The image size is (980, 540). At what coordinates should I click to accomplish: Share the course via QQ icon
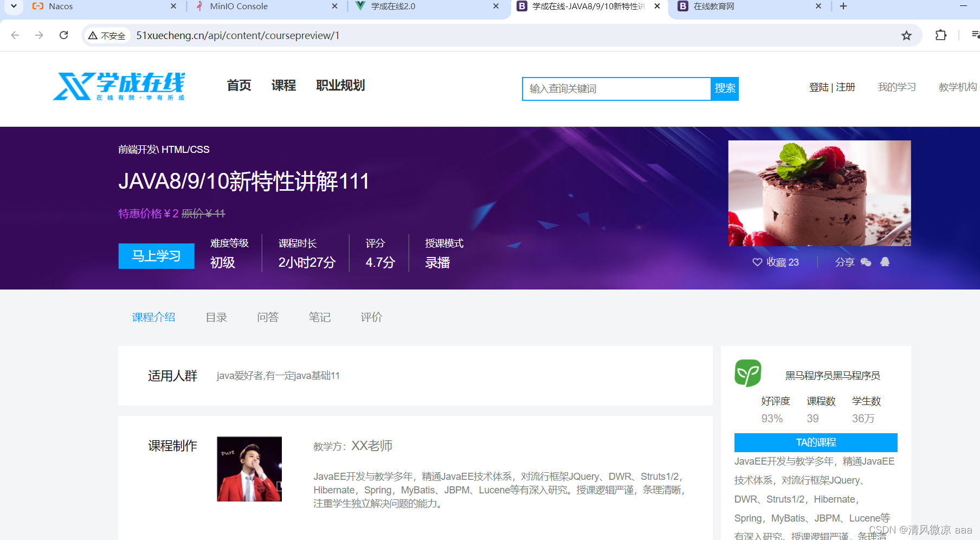(x=885, y=262)
